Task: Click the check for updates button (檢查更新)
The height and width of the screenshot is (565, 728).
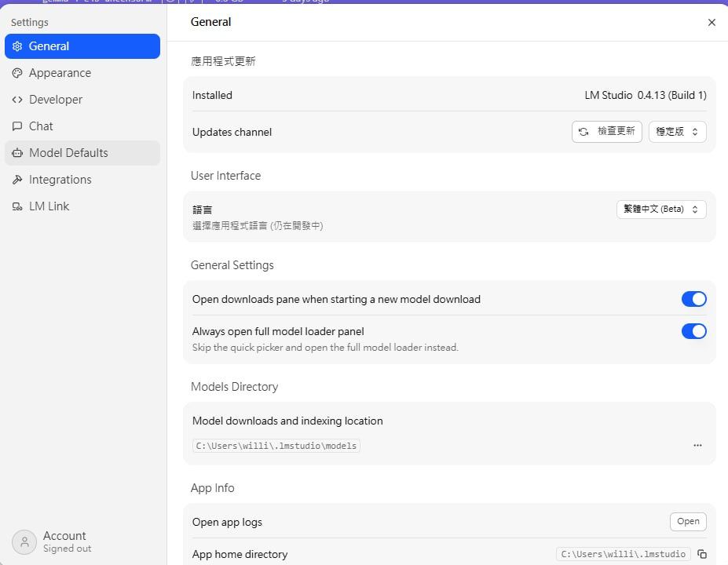Action: point(607,132)
